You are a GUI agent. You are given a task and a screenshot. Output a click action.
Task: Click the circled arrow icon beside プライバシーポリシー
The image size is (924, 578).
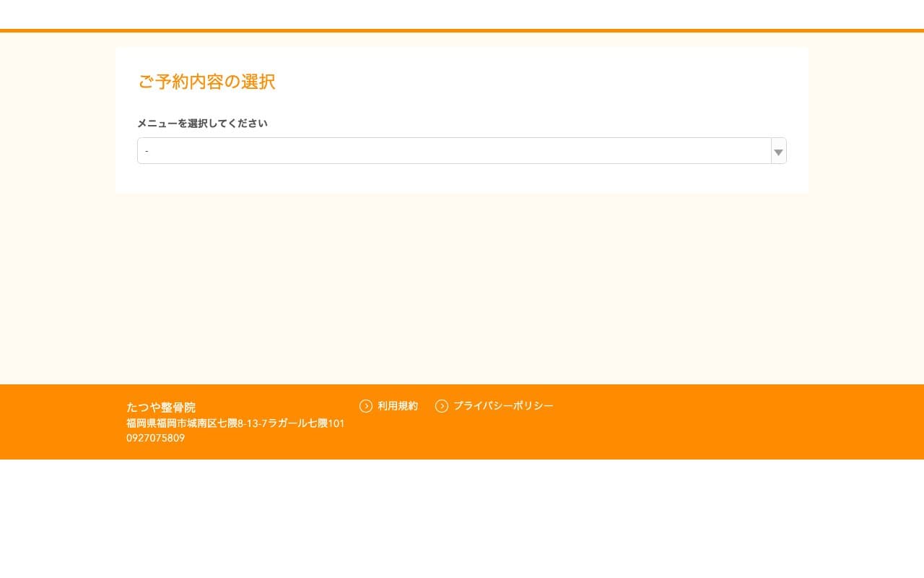point(442,406)
